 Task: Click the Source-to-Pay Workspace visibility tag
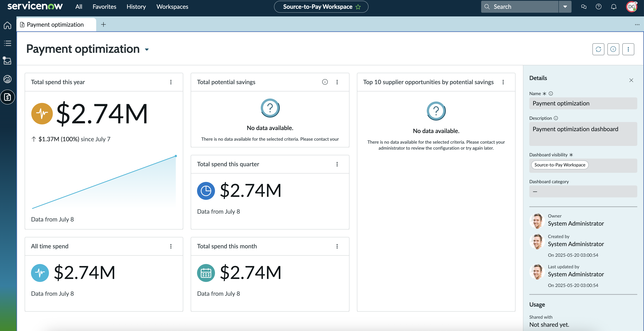(560, 165)
